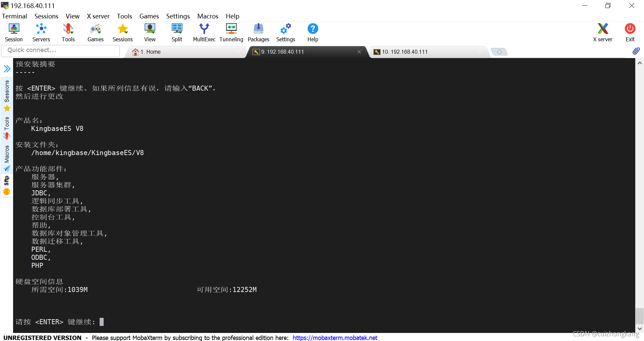The image size is (644, 341).
Task: Open the Tools toolbar icon
Action: 68,33
